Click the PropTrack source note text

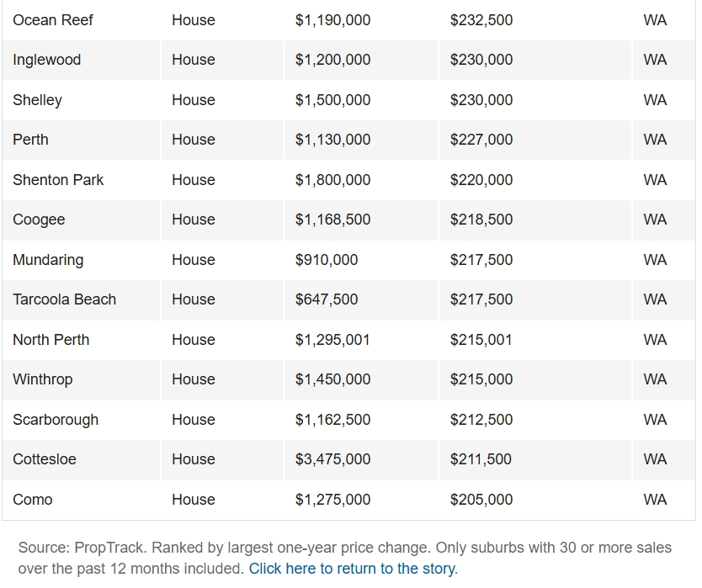pyautogui.click(x=345, y=558)
